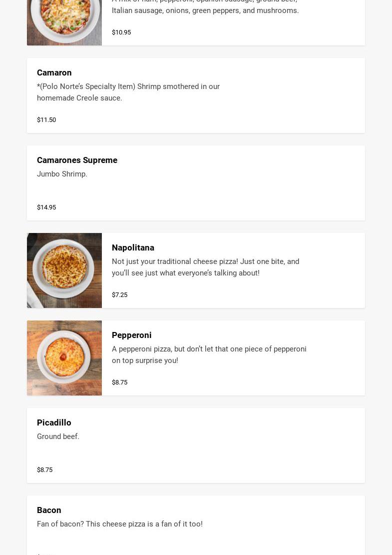
Task: Select the Picadillo menu item title
Action: pos(54,422)
